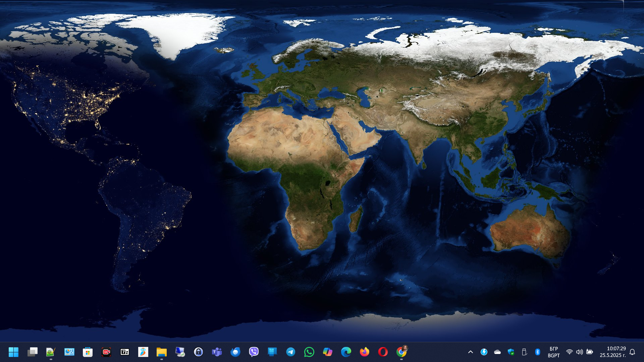Open Notepad++ from the taskbar
This screenshot has width=644, height=362.
pyautogui.click(x=51, y=352)
